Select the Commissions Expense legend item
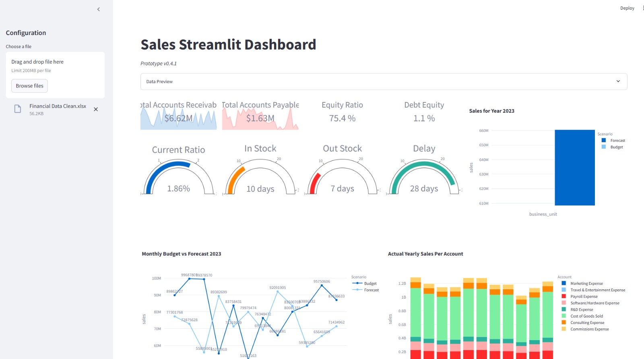 pyautogui.click(x=589, y=329)
